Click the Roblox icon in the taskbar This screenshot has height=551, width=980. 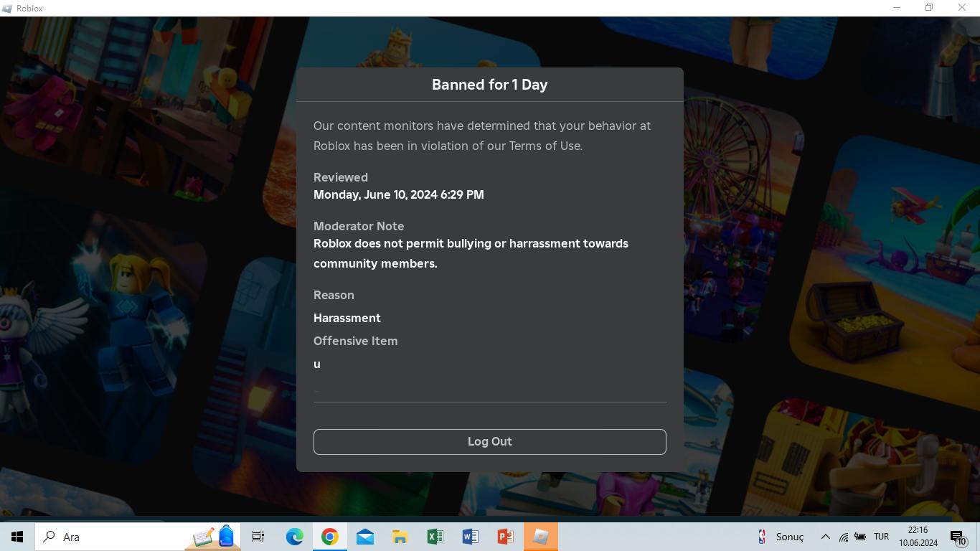540,537
